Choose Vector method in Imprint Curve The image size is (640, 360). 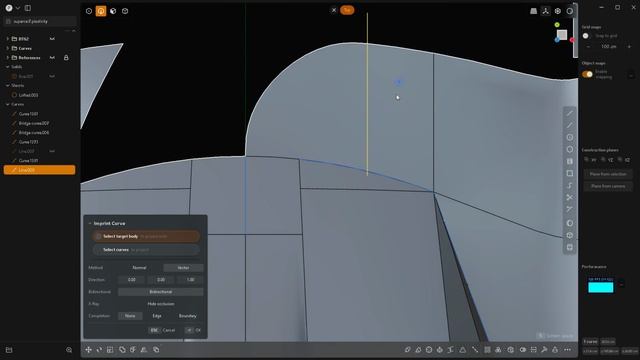183,268
